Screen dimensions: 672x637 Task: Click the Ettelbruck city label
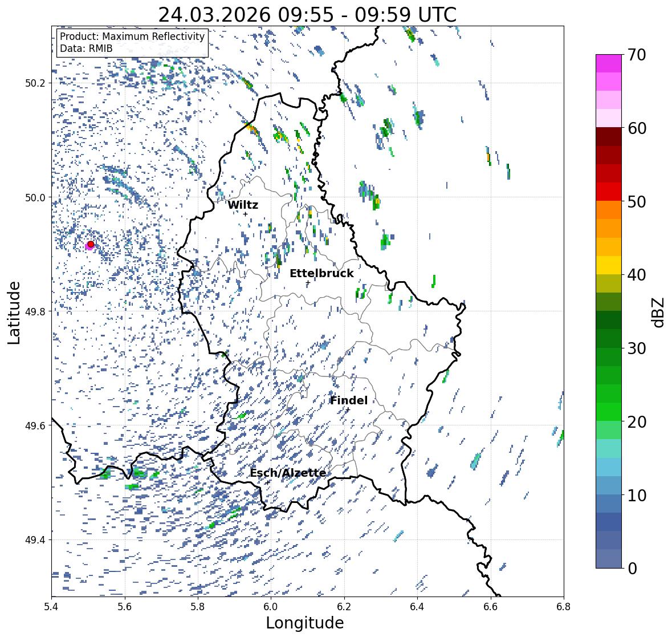pos(321,274)
